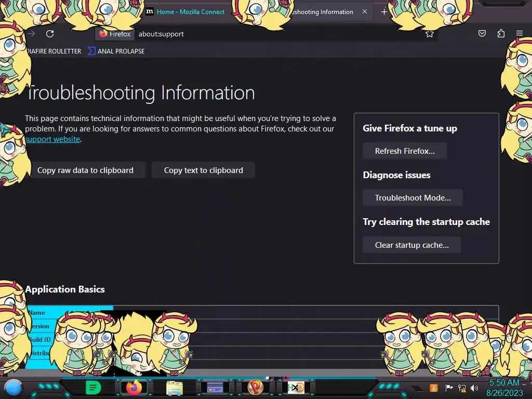Close the Troubleshooting Information tab
The width and height of the screenshot is (532, 399).
[365, 11]
